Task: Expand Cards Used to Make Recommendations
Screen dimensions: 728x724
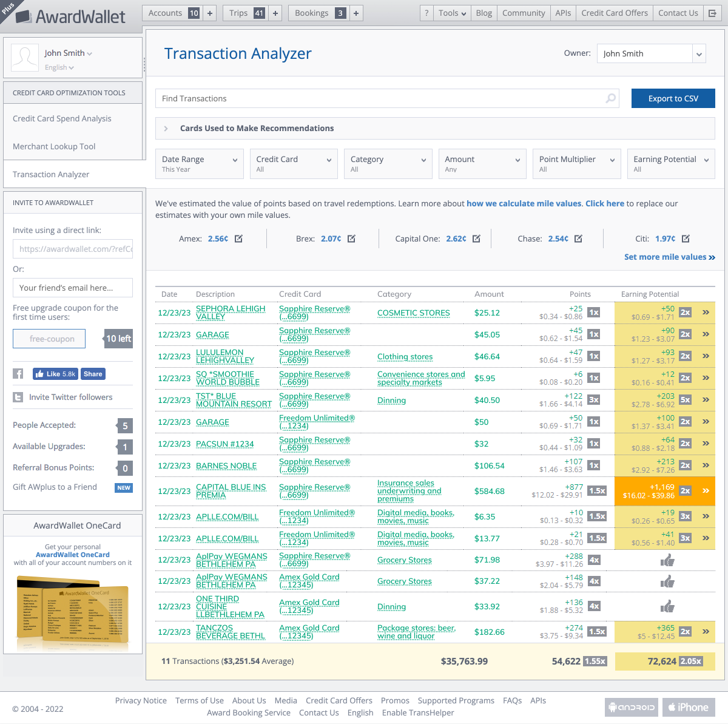Action: point(435,128)
